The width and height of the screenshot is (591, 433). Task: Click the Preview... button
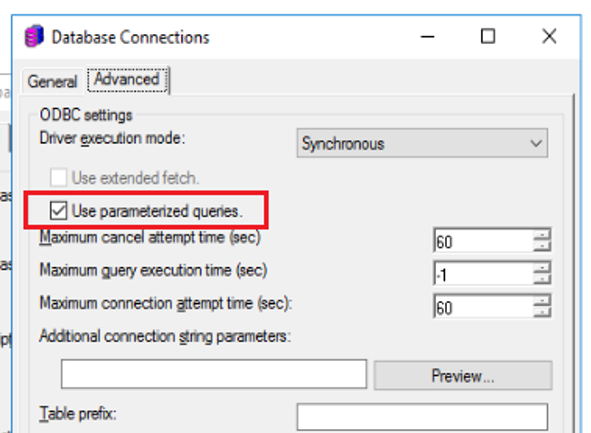pyautogui.click(x=463, y=376)
